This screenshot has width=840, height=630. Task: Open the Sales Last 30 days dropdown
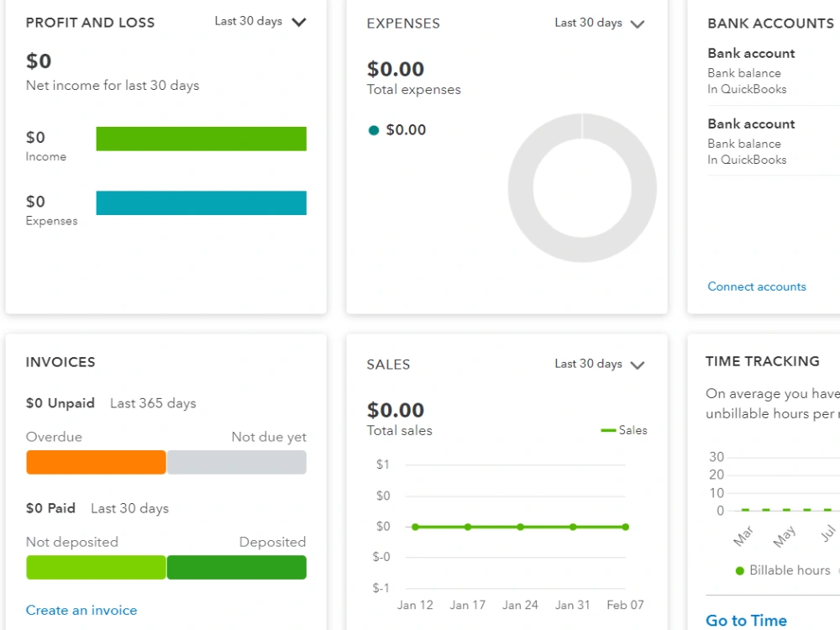click(600, 365)
